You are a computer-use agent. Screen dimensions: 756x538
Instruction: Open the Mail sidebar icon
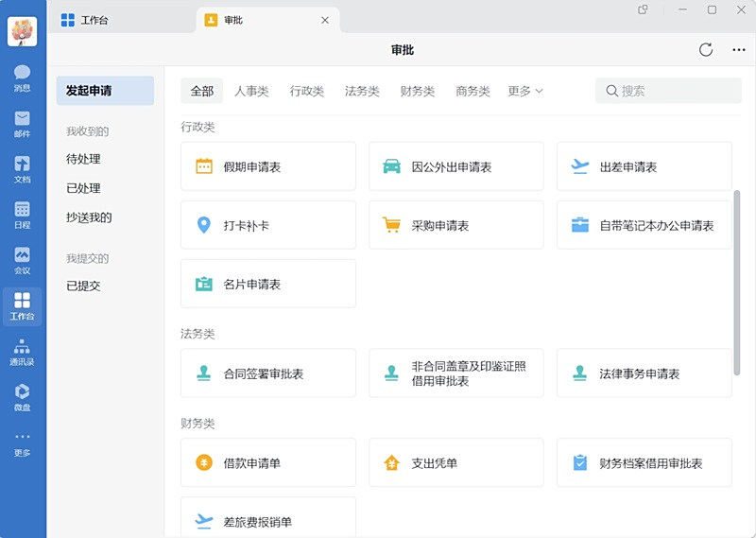(x=22, y=123)
